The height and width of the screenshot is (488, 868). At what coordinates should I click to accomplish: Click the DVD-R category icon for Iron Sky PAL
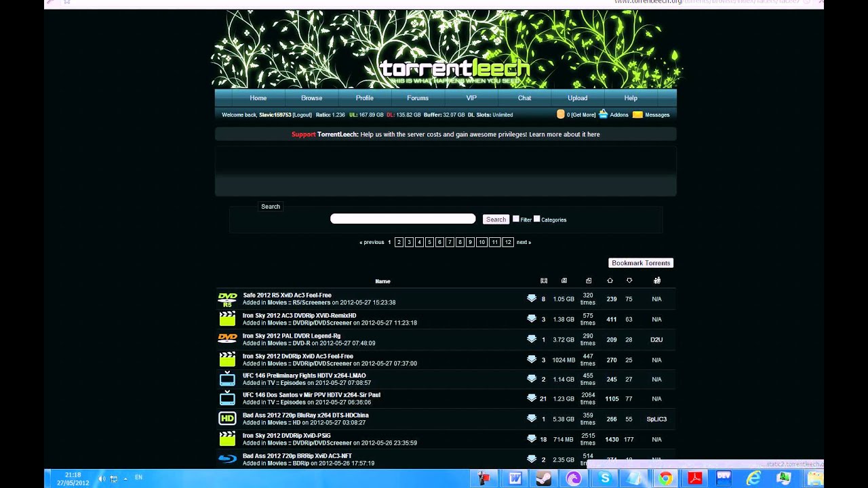click(x=227, y=338)
